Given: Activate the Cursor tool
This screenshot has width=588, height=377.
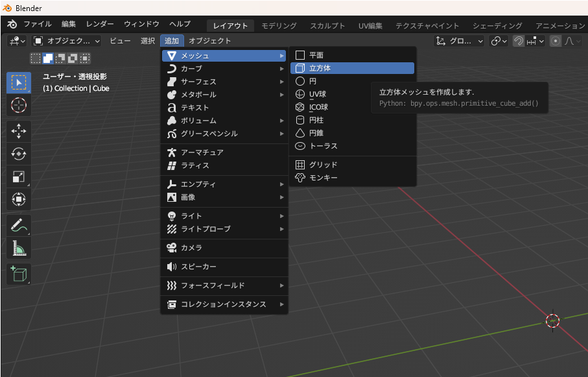Looking at the screenshot, I should pyautogui.click(x=19, y=105).
